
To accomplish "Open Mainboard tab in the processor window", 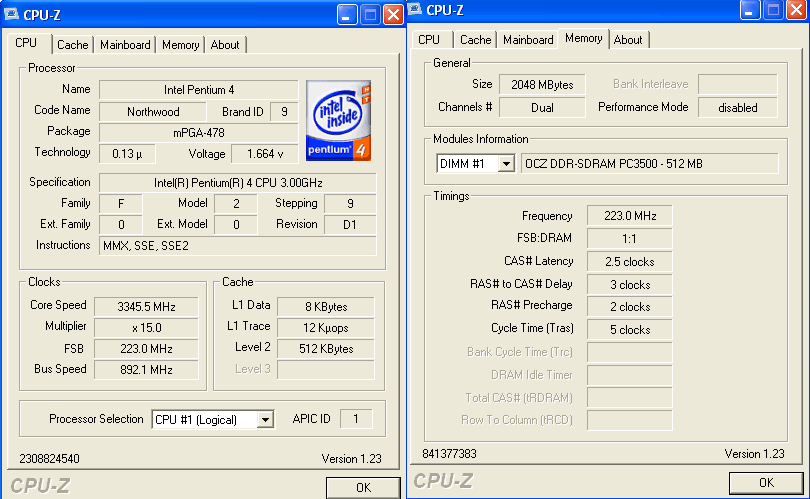I will [x=125, y=45].
